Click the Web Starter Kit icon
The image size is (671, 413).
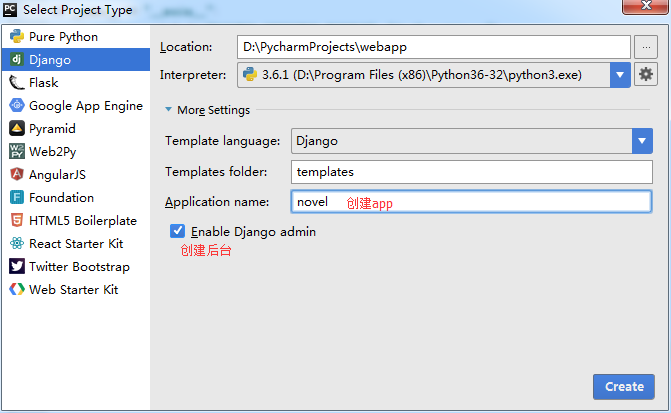tap(17, 289)
